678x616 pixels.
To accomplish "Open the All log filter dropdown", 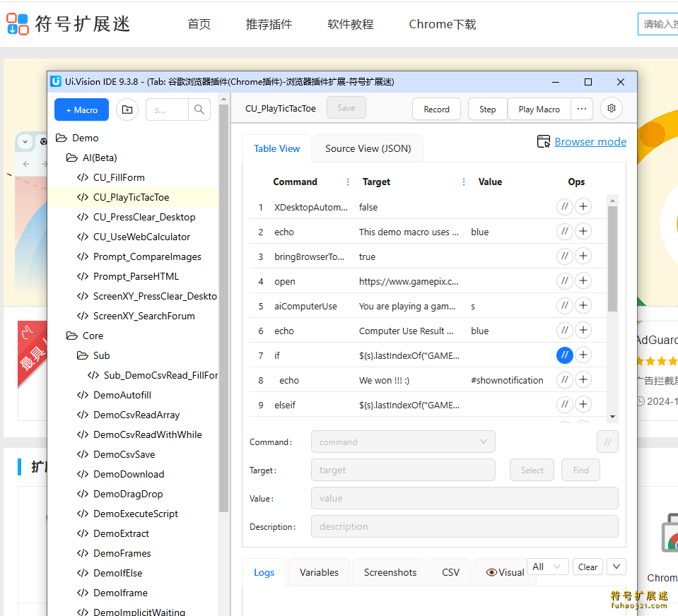I will [547, 567].
